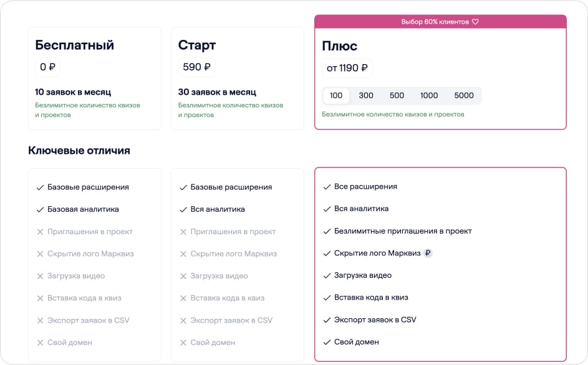
Task: Select the Бесплатный plan heading
Action: tap(74, 45)
